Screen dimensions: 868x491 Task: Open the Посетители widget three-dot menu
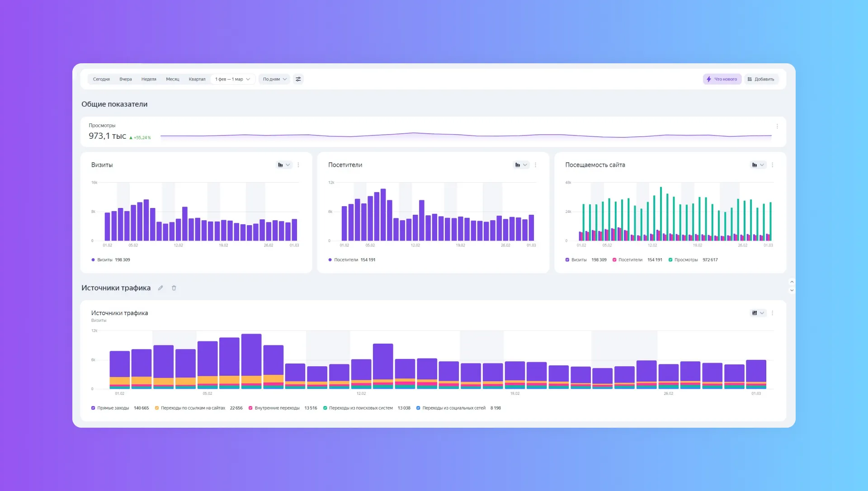(535, 165)
